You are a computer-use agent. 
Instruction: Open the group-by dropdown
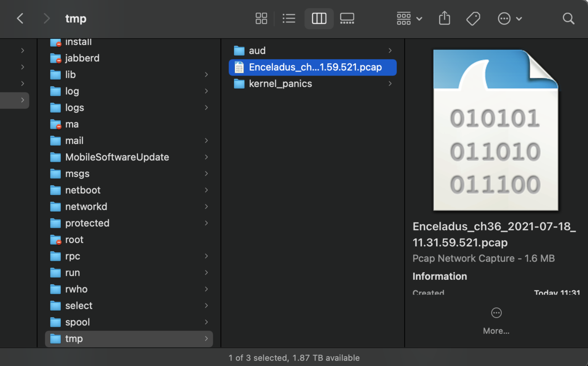pos(409,19)
